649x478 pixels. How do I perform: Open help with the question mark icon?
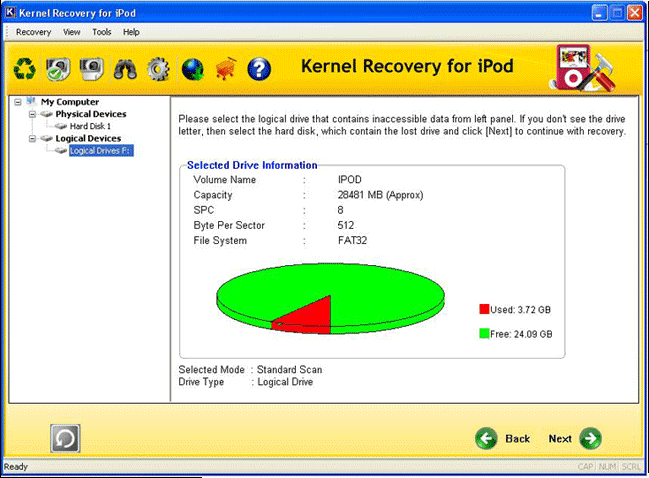click(x=259, y=69)
